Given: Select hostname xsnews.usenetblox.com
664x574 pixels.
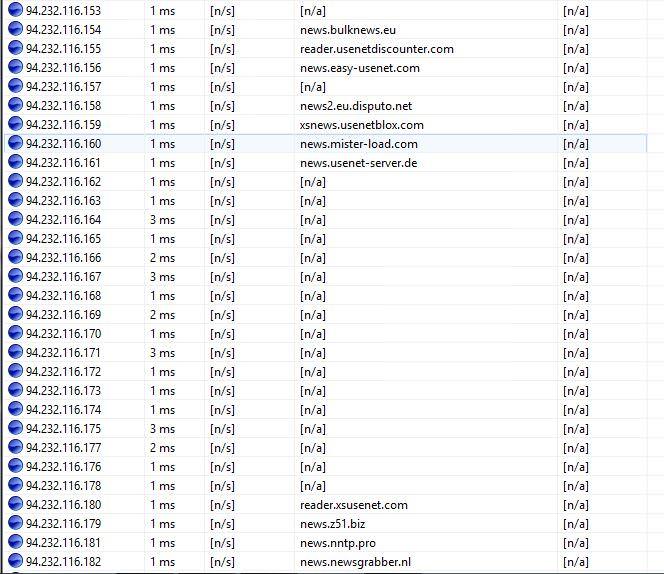Looking at the screenshot, I should [x=362, y=125].
